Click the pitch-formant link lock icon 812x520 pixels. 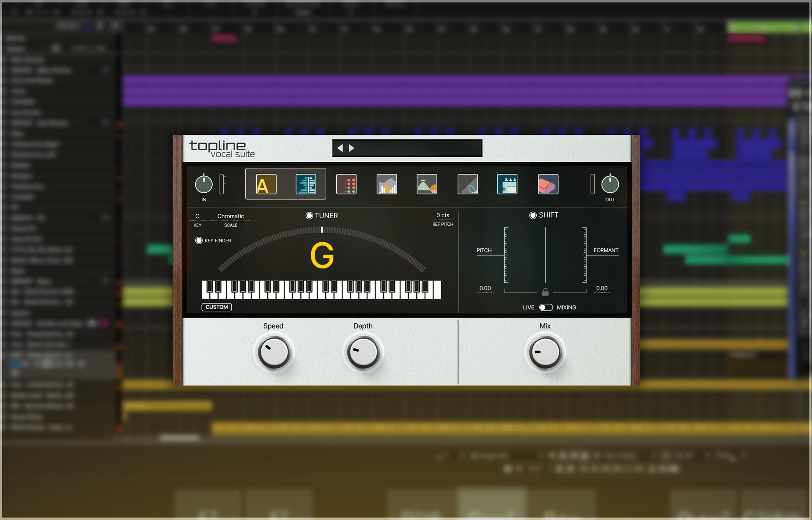tap(546, 292)
